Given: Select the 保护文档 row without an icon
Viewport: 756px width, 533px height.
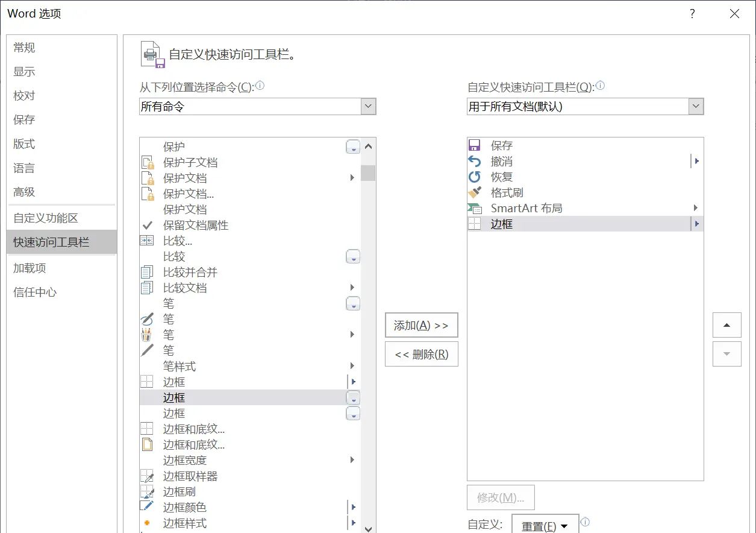Looking at the screenshot, I should (250, 209).
